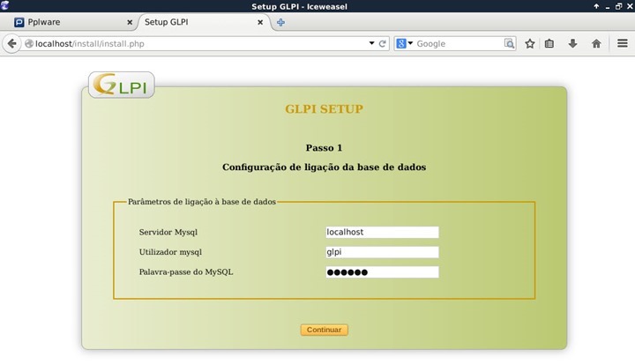Viewport: 635px width, 364px height.
Task: Select the Setup GLPI tab
Action: click(x=203, y=22)
